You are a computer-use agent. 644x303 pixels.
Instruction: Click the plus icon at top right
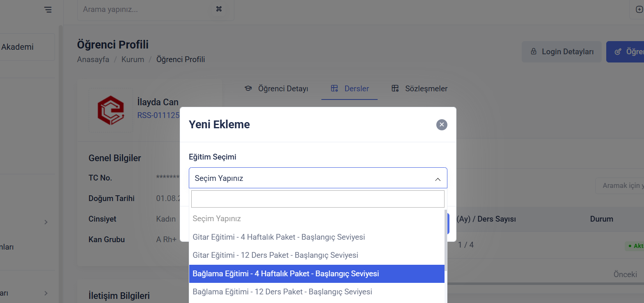639,9
